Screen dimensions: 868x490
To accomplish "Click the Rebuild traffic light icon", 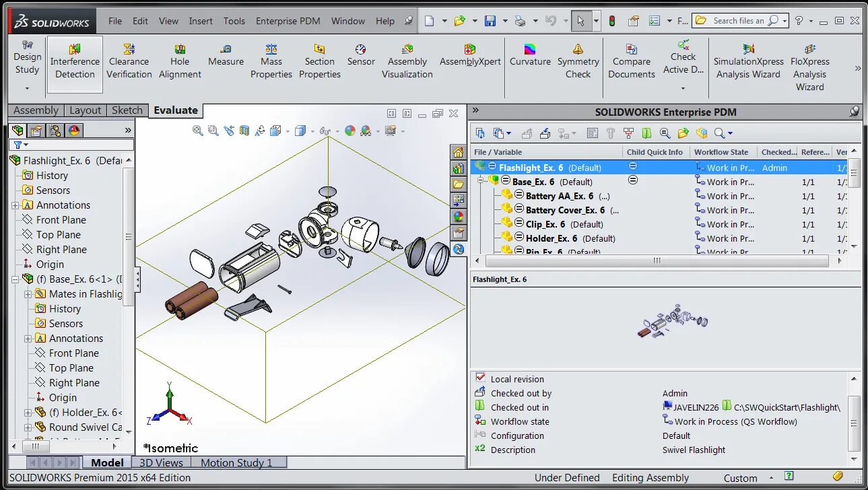I will click(612, 21).
